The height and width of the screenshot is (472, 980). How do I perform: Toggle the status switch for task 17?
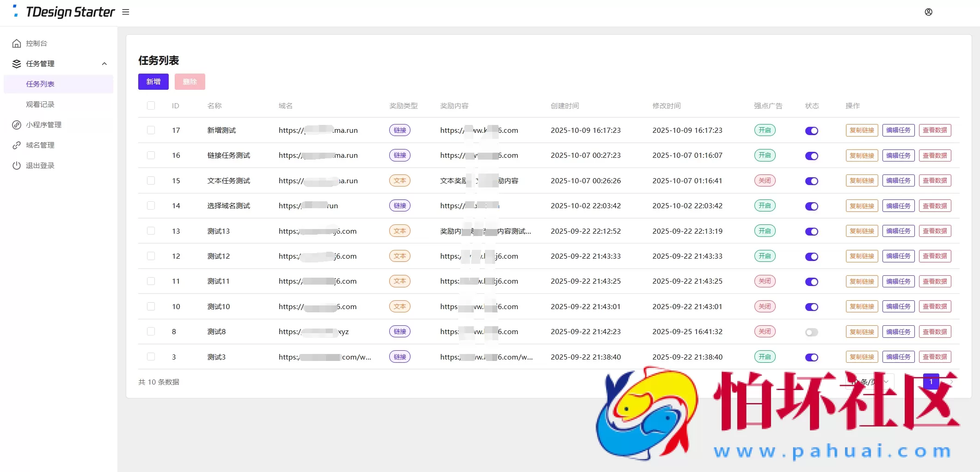[811, 131]
